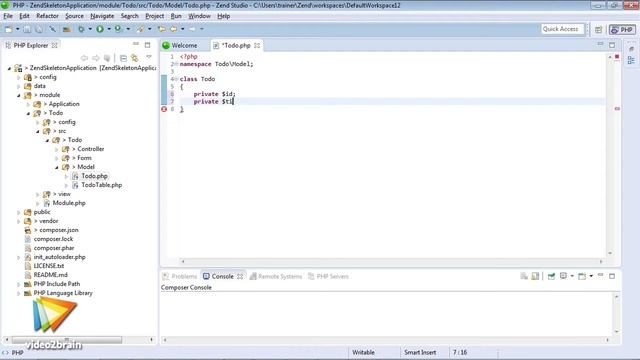Select TodoTable.php in the tree

[x=102, y=185]
